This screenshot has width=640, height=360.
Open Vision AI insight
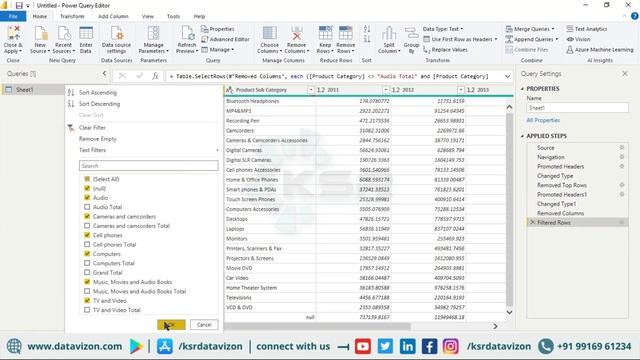point(578,39)
